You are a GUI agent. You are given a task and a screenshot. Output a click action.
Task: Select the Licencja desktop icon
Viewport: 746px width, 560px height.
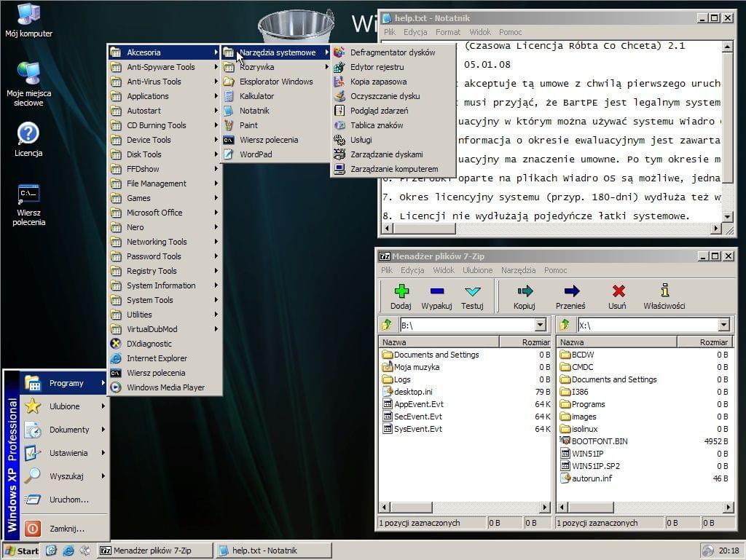pyautogui.click(x=28, y=139)
